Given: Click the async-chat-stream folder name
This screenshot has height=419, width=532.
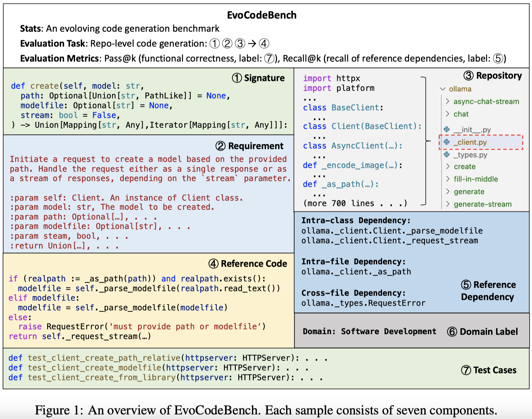Looking at the screenshot, I should click(x=486, y=102).
